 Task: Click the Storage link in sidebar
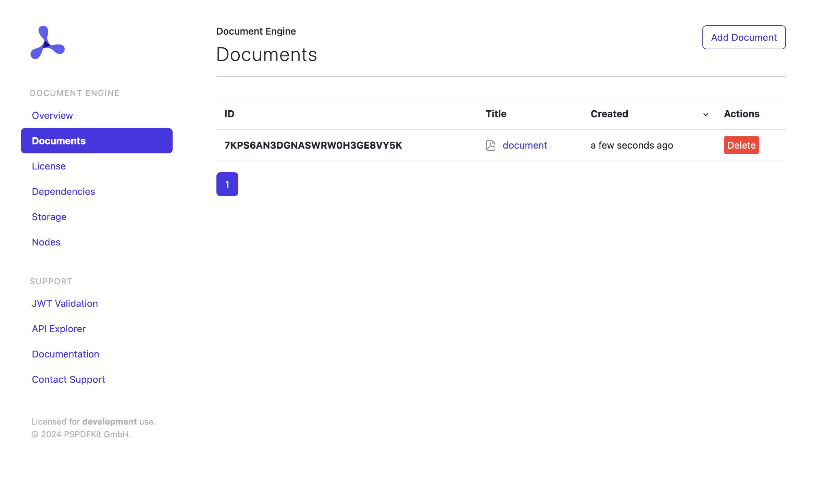pos(49,217)
